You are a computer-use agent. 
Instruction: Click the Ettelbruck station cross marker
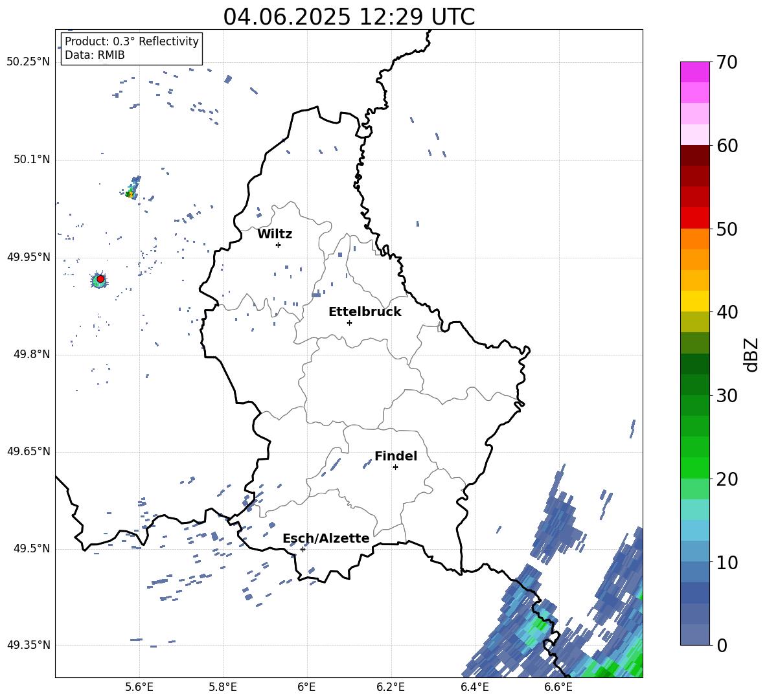click(x=349, y=322)
